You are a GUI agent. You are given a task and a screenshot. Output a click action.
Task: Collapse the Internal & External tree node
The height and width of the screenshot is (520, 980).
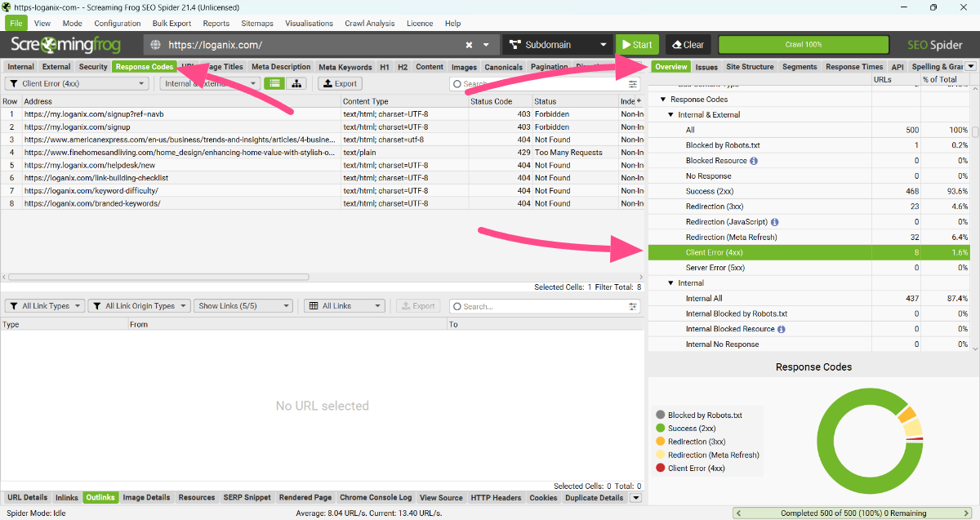click(671, 115)
